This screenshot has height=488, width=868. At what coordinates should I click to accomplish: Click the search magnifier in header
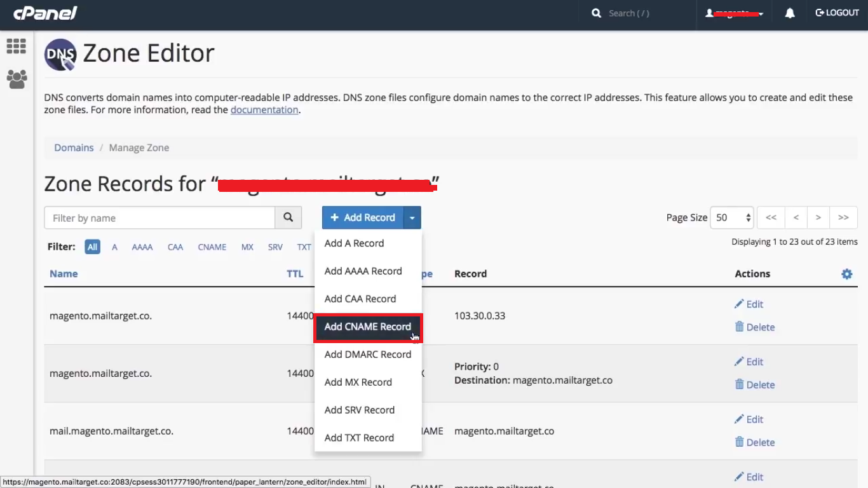coord(596,13)
